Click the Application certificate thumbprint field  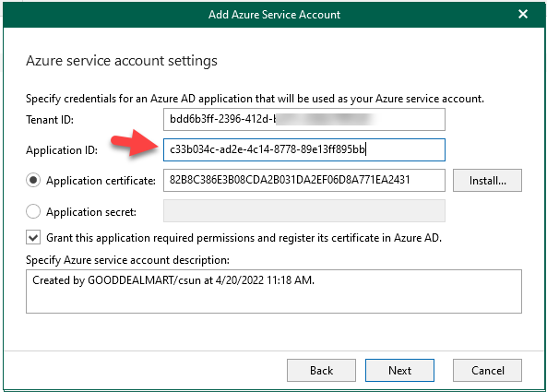point(304,180)
